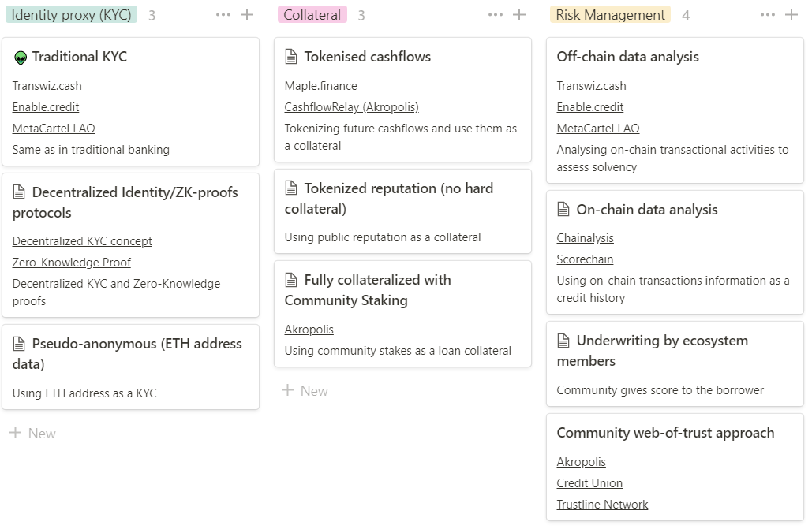
Task: Open Fully collateralized with Community Staking title
Action: point(368,290)
